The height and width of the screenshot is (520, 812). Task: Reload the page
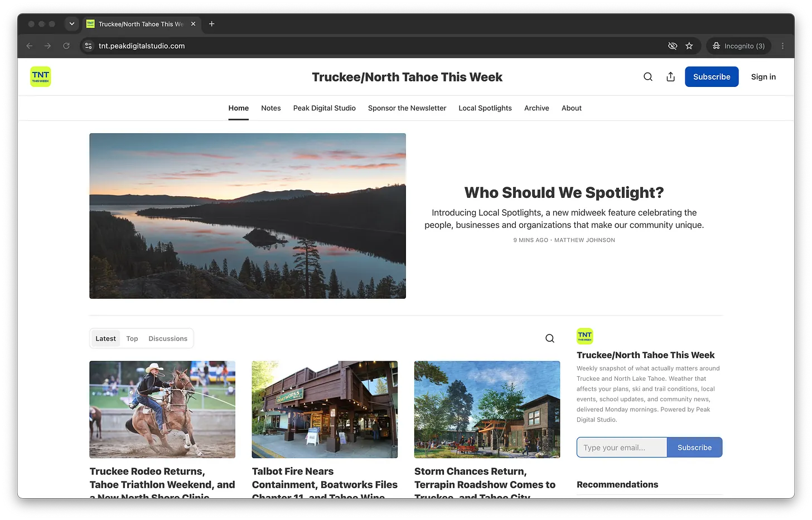point(66,46)
